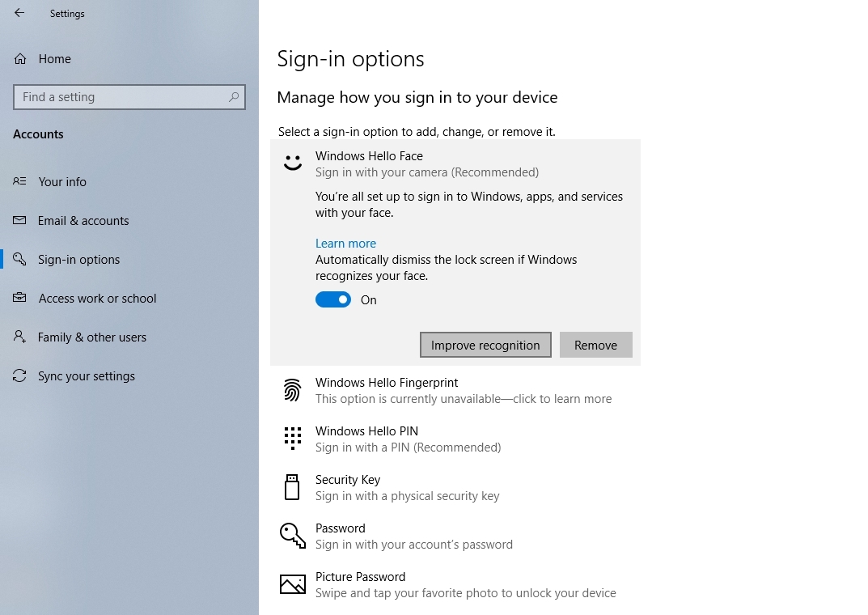Click the Access work or school briefcase icon
This screenshot has height=615, width=868.
point(19,298)
